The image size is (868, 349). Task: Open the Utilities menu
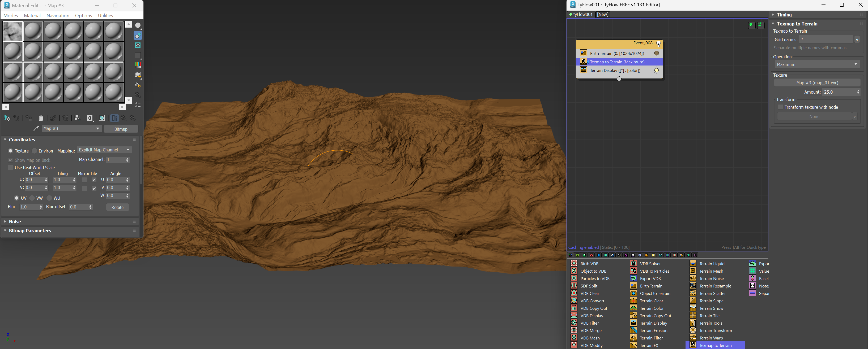pyautogui.click(x=105, y=15)
